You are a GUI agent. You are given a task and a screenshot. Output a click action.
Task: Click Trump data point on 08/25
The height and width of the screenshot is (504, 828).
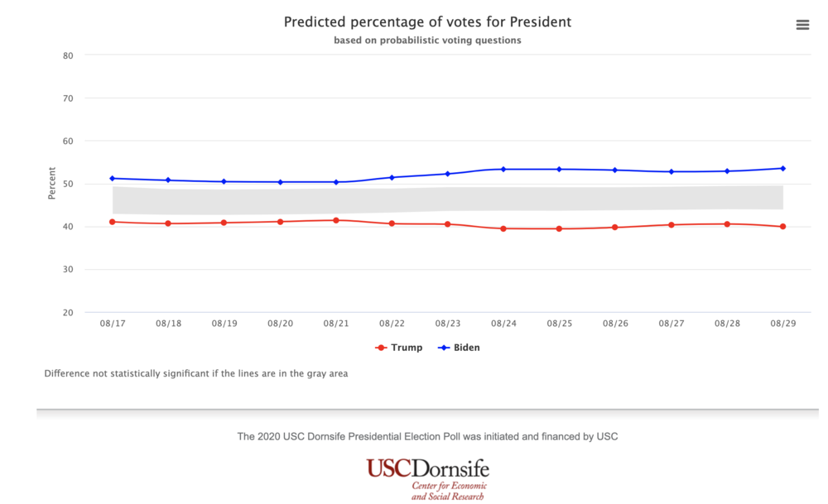click(559, 228)
